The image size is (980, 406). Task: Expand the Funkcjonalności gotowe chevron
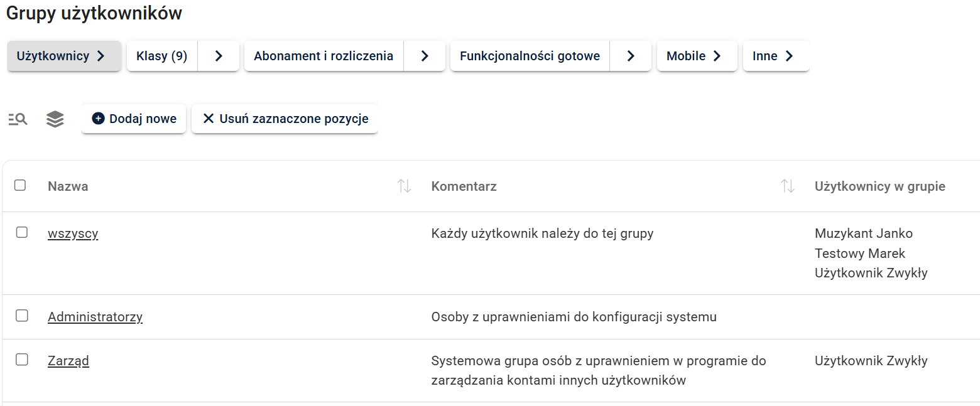(631, 56)
